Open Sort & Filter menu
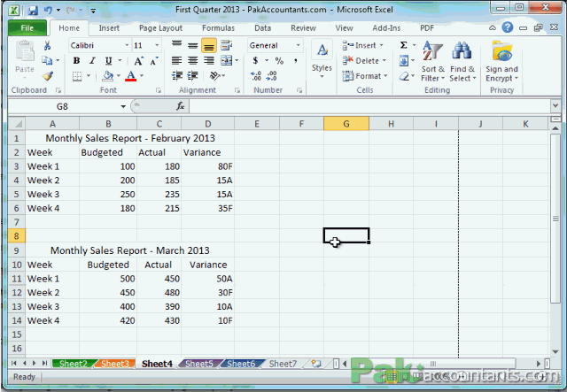This screenshot has height=392, width=567. pyautogui.click(x=432, y=61)
